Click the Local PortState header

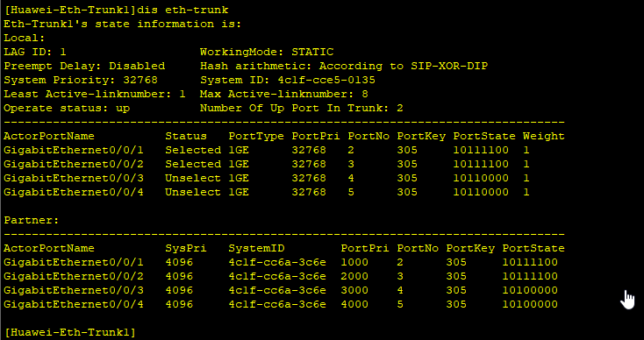484,136
